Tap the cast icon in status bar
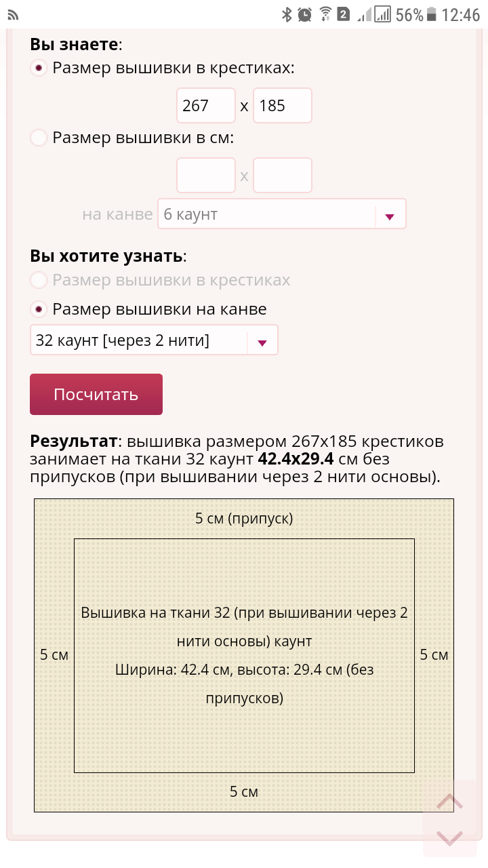Viewport: 488px width, 868px height. click(13, 14)
